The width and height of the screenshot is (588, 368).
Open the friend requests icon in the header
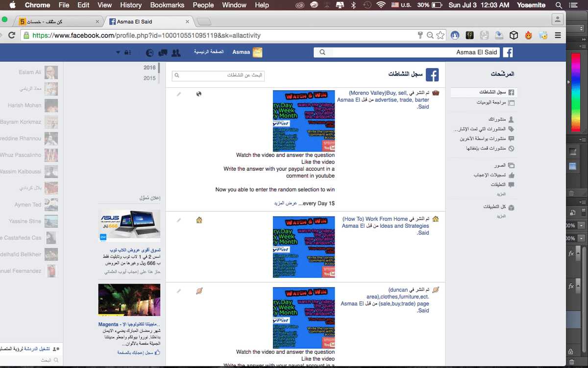tap(176, 53)
